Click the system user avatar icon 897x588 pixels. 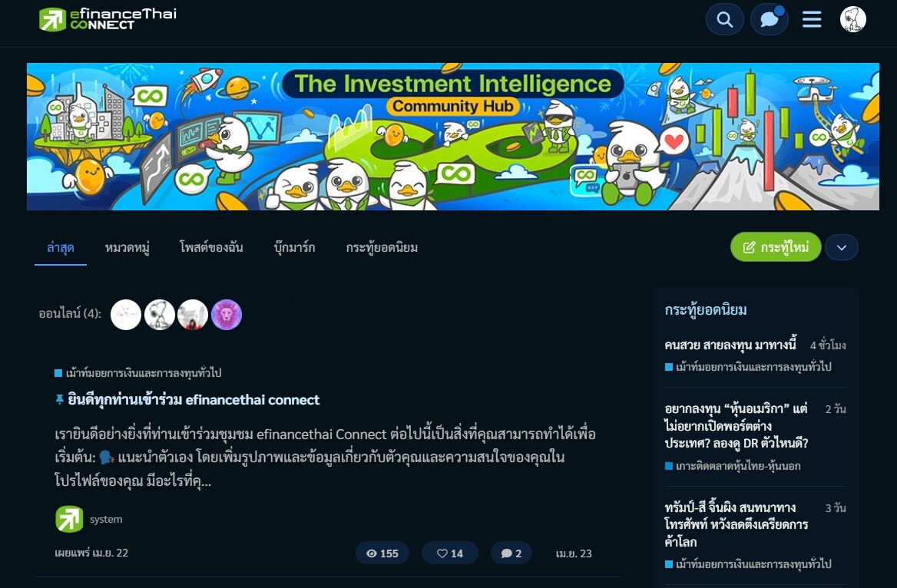pos(69,520)
